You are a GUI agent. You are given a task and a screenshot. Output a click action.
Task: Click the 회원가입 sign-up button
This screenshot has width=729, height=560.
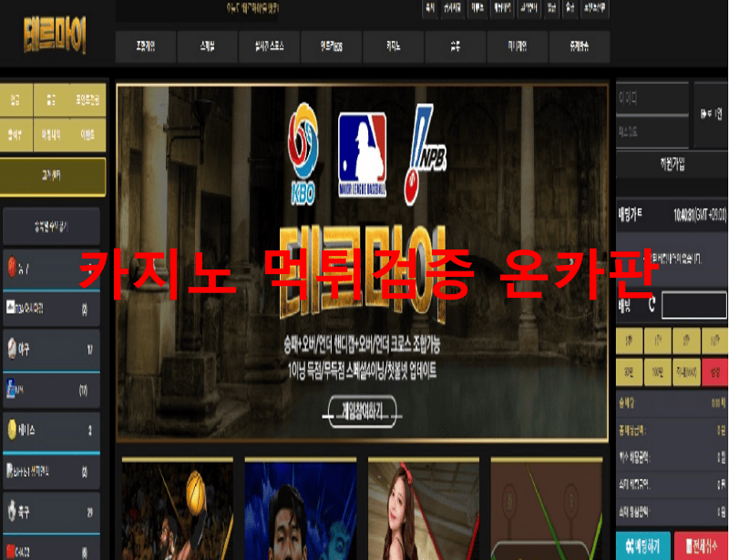[672, 164]
